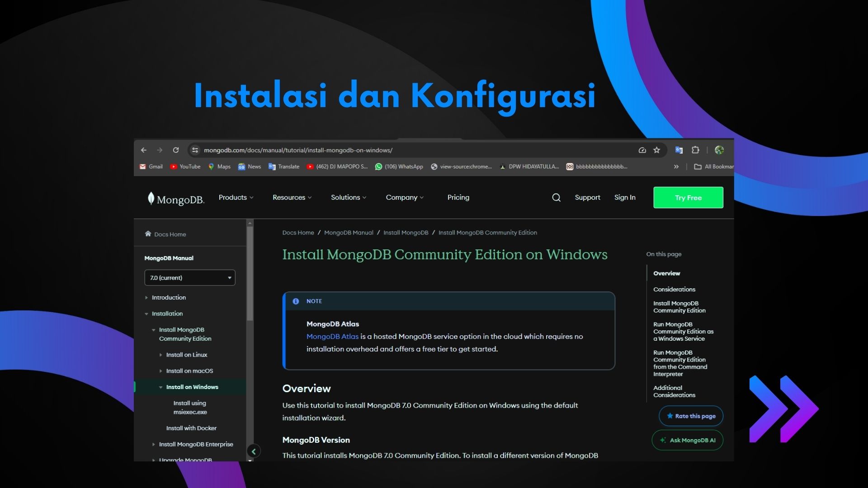
Task: Open Pricing page
Action: pos(458,197)
